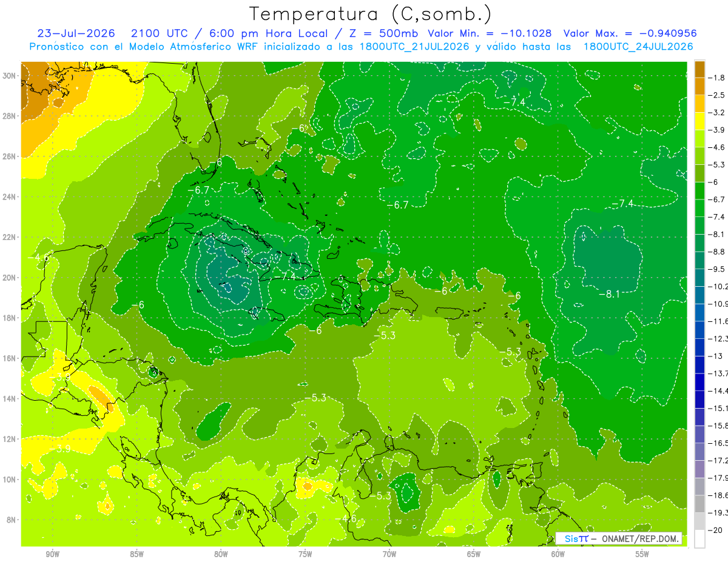Click the '20N' latitude axis label
728x562 pixels.
pyautogui.click(x=10, y=278)
